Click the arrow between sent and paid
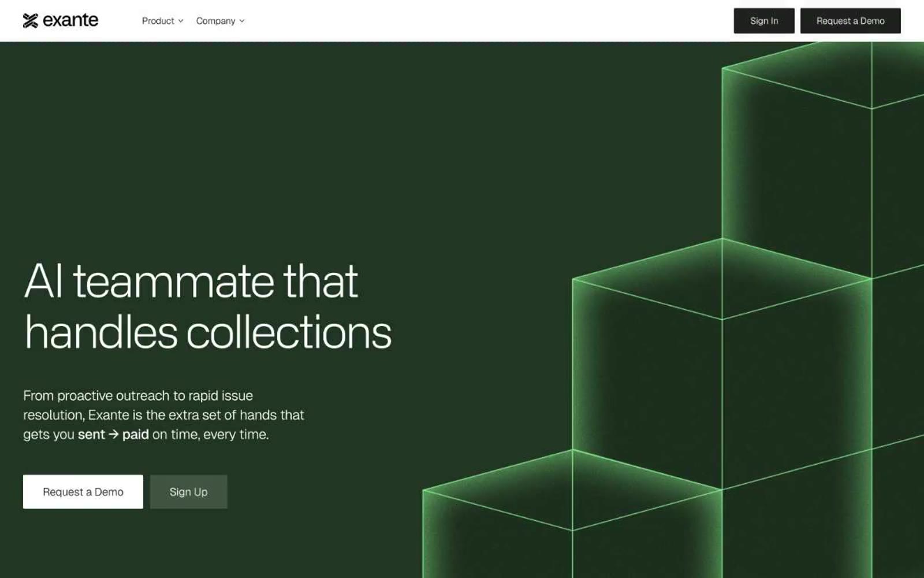The height and width of the screenshot is (578, 924). [114, 435]
